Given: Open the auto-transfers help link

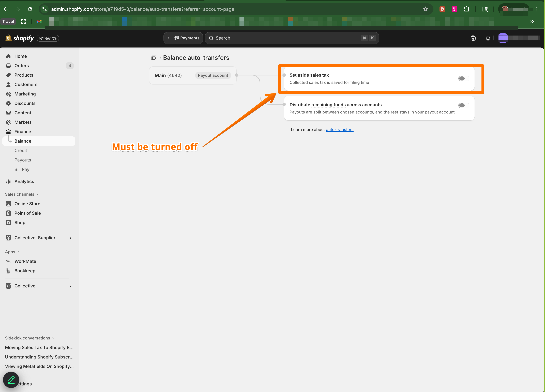Looking at the screenshot, I should (340, 130).
